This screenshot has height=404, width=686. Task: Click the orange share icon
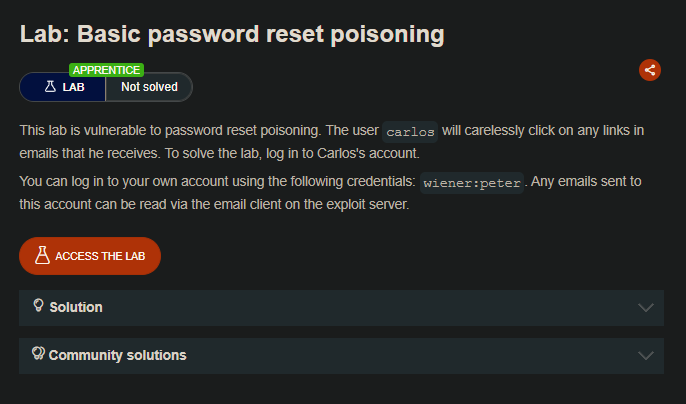[x=650, y=70]
